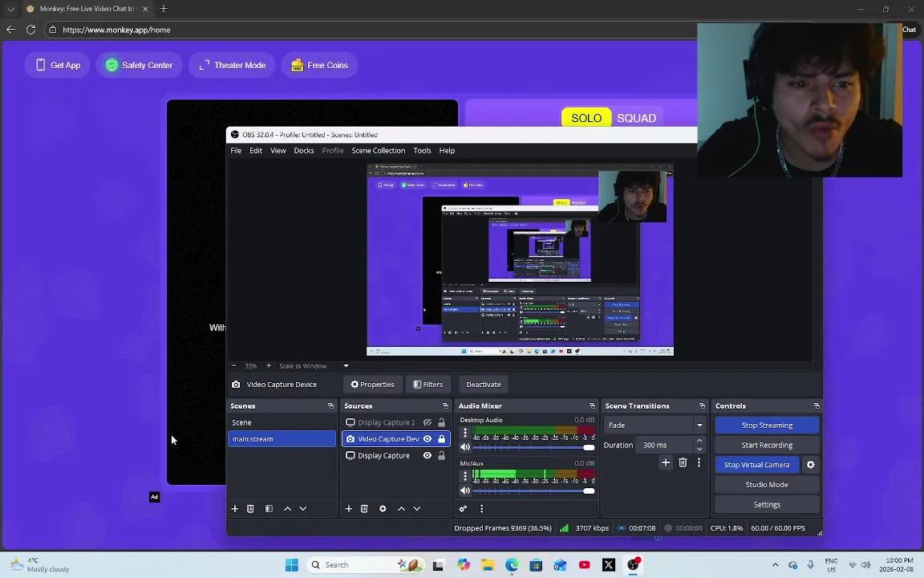Increase transition Duration with up arrow
Screen dimensions: 924x578
point(699,441)
